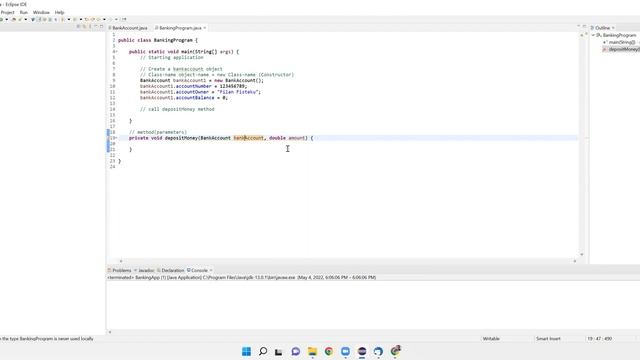This screenshot has width=640, height=360.
Task: Click the accountBalance field on line 12
Action: (x=195, y=98)
